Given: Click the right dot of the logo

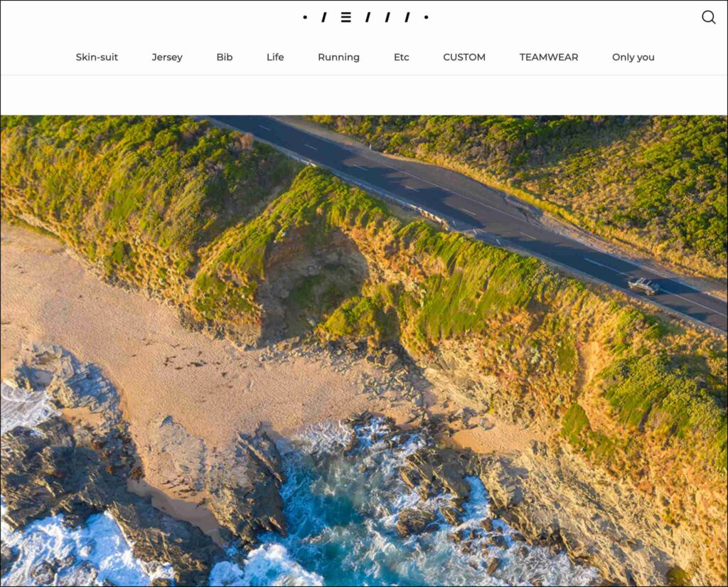Looking at the screenshot, I should pyautogui.click(x=427, y=17).
